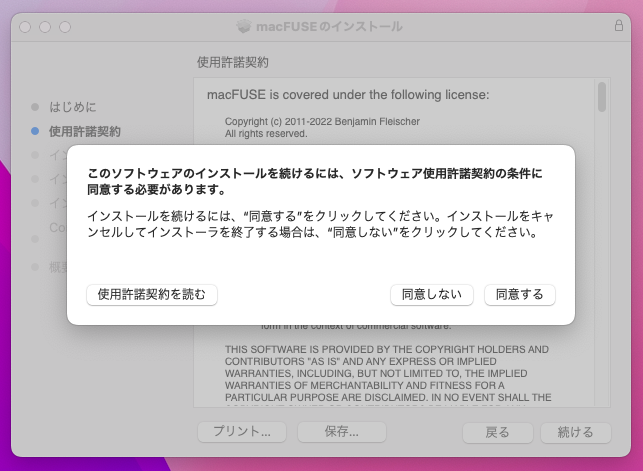Click the lock icon in the title bar
The width and height of the screenshot is (643, 471).
coord(618,25)
